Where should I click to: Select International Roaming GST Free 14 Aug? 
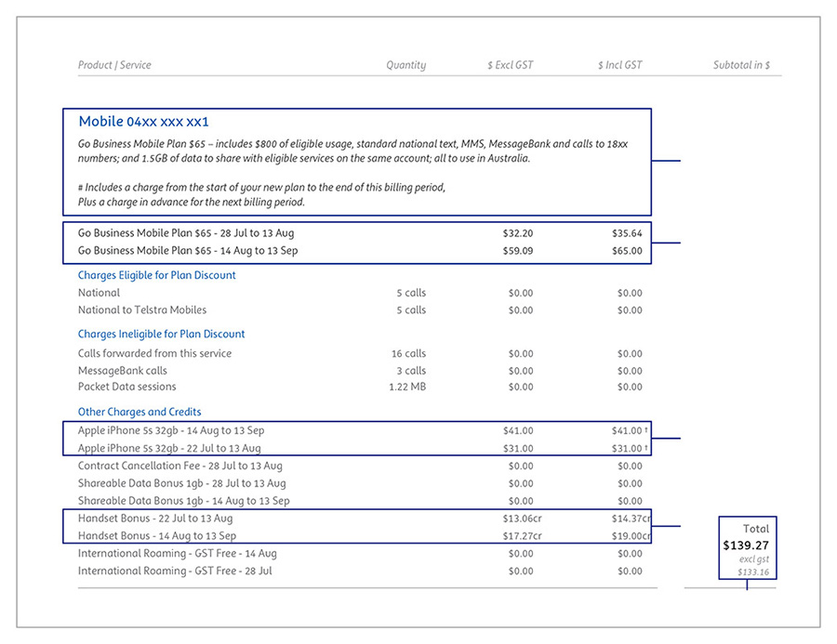177,554
